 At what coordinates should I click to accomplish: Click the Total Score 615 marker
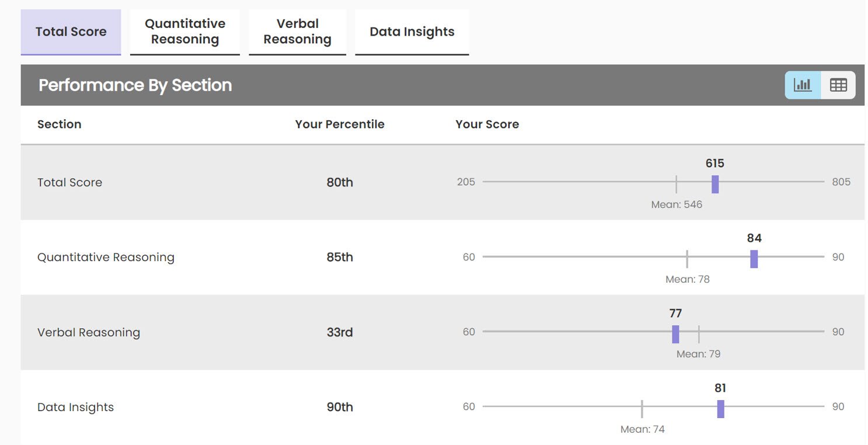(715, 184)
